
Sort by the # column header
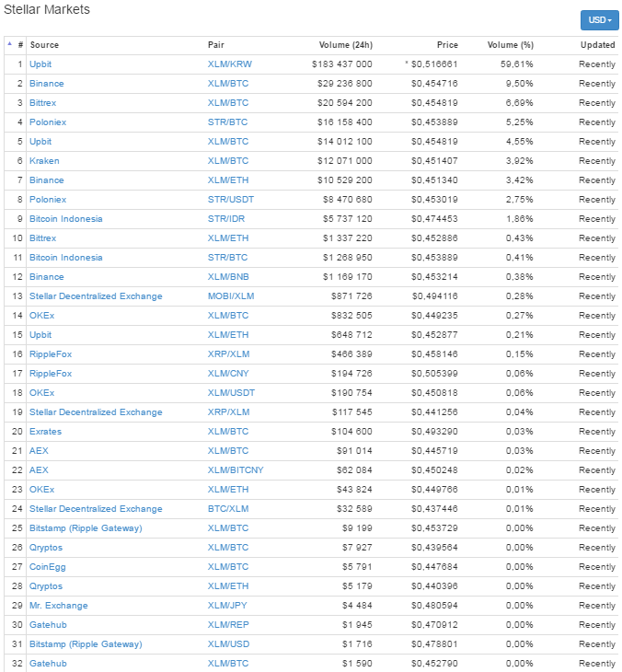pyautogui.click(x=20, y=45)
